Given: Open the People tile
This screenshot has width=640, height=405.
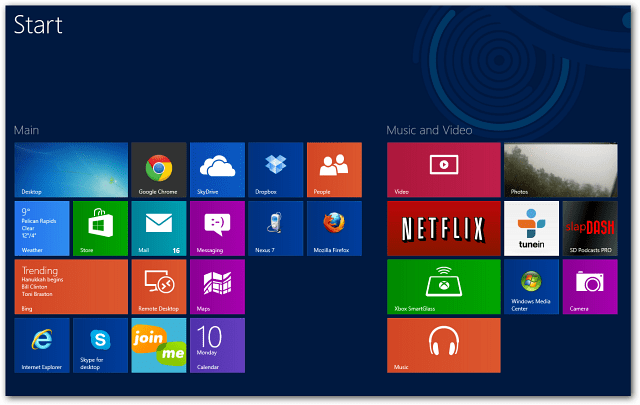Looking at the screenshot, I should [334, 170].
